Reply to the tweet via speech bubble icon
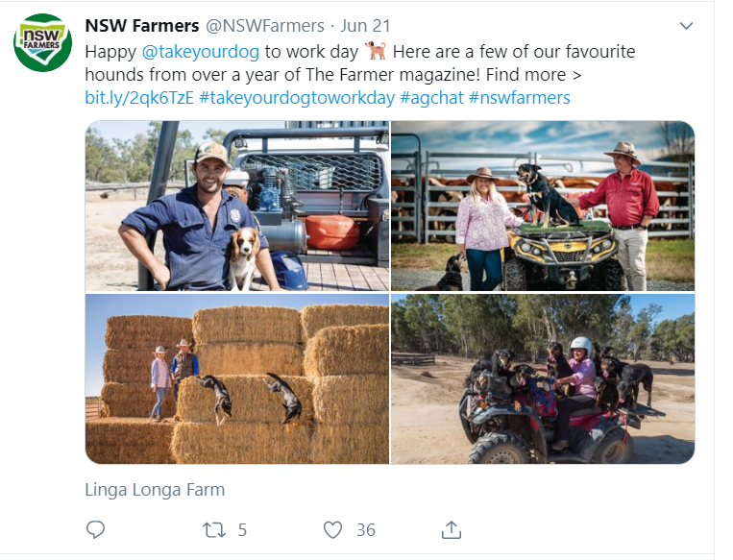The height and width of the screenshot is (560, 733). [x=95, y=529]
